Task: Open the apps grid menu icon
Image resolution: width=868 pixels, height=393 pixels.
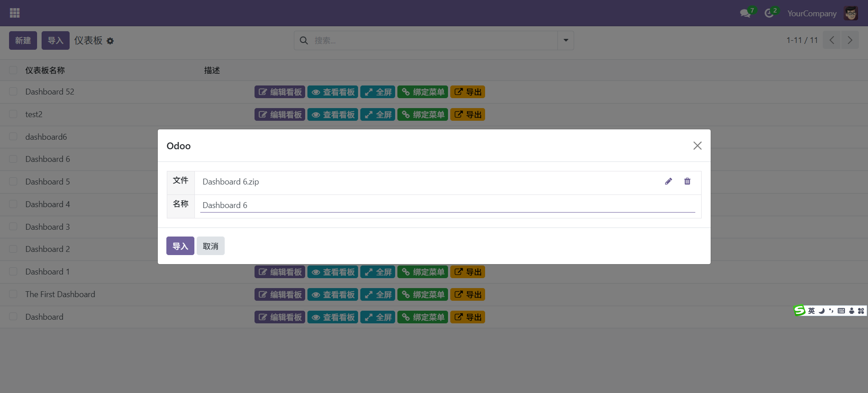Action: coord(14,13)
